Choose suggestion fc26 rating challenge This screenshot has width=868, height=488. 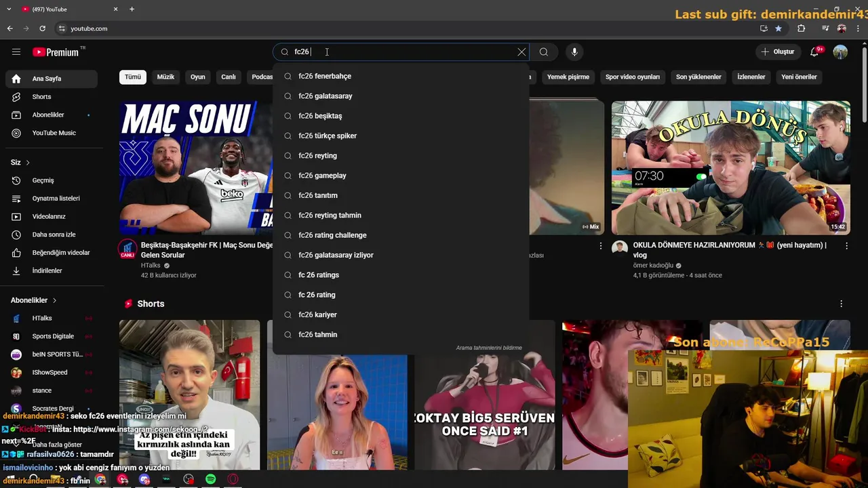[x=401, y=235]
